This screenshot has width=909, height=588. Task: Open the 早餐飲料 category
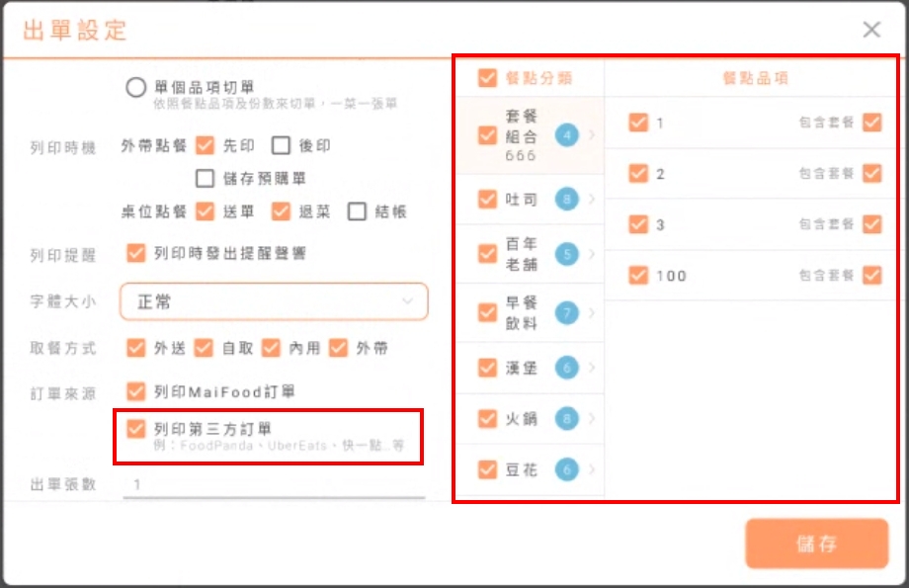(522, 313)
